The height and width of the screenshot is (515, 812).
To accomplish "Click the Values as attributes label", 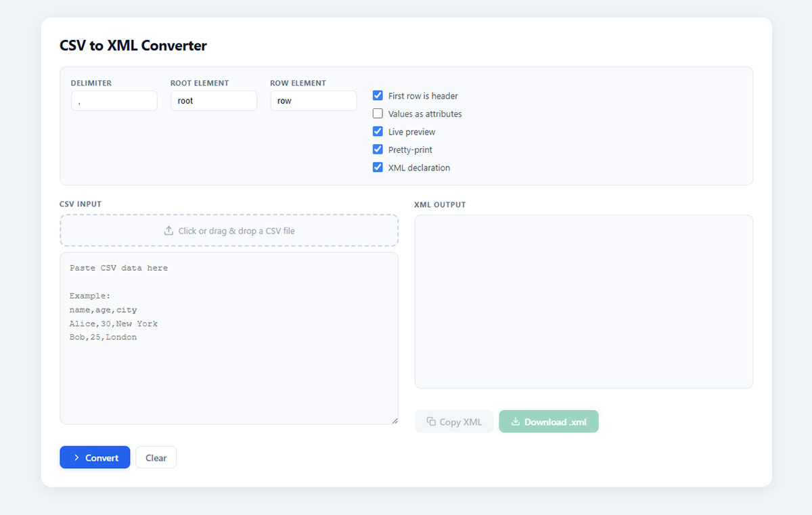I will point(425,114).
